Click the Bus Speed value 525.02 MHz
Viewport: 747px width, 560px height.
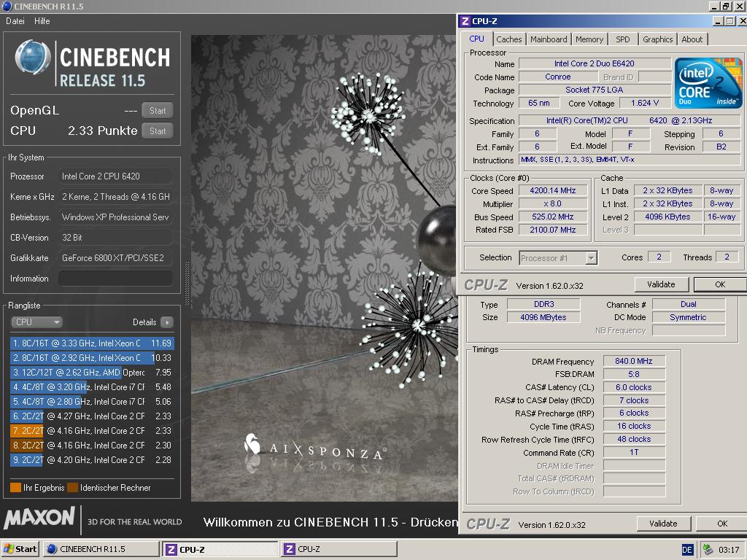coord(553,217)
